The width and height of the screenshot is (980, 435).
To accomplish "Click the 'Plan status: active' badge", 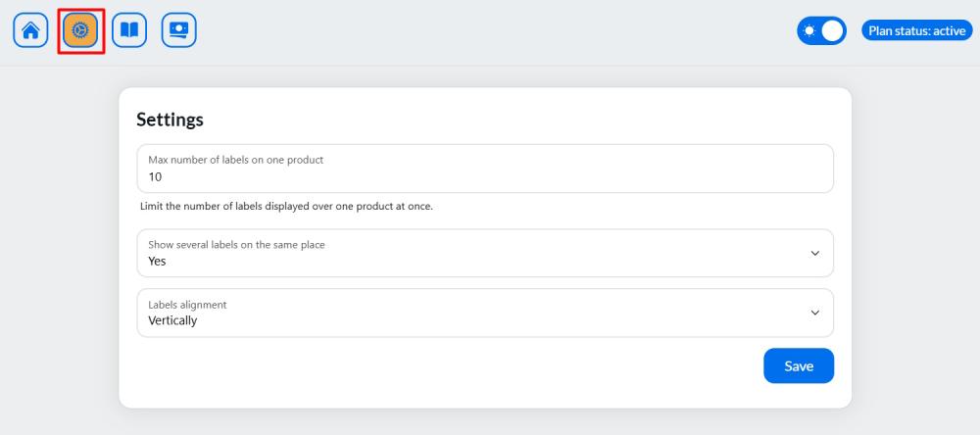I will coord(916,30).
